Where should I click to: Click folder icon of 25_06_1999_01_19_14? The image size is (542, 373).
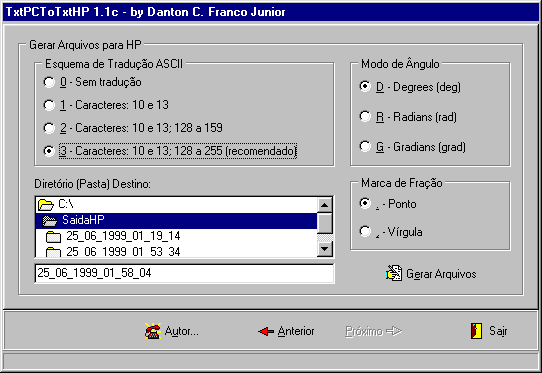(x=54, y=236)
